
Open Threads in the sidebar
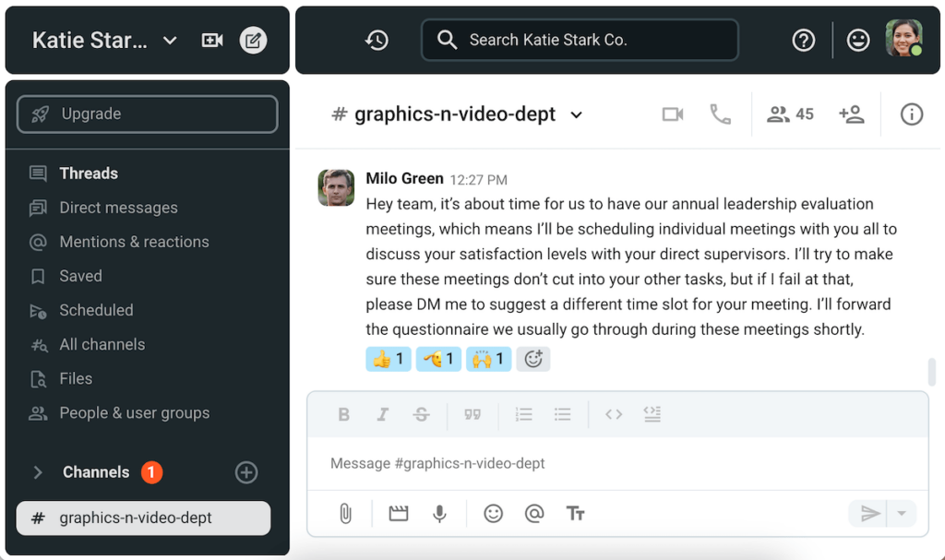click(88, 173)
